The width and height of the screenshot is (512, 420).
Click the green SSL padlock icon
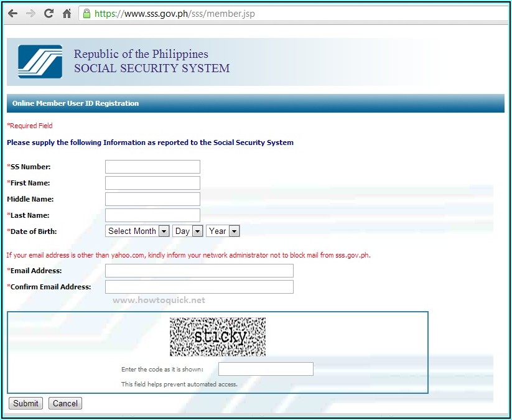pos(86,13)
